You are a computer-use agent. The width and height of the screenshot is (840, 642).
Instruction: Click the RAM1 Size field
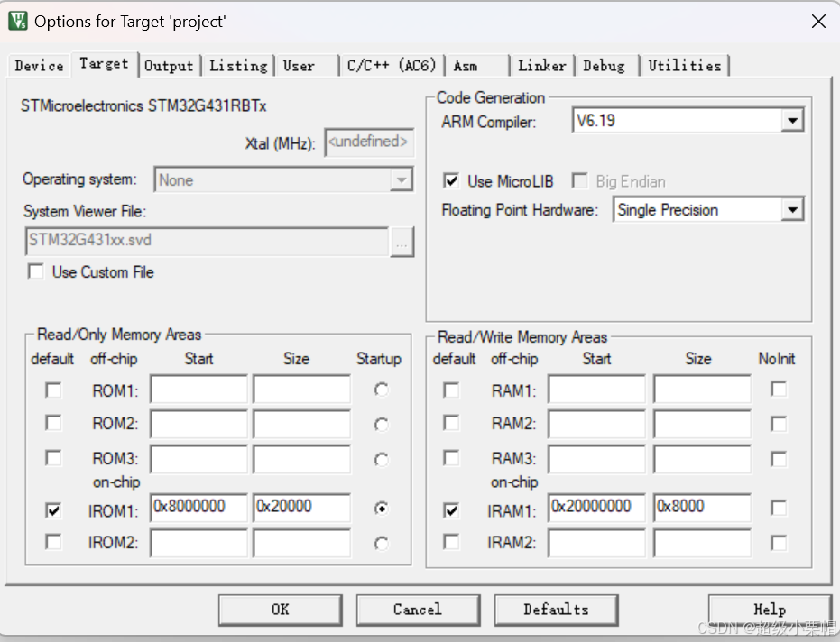[x=702, y=390]
